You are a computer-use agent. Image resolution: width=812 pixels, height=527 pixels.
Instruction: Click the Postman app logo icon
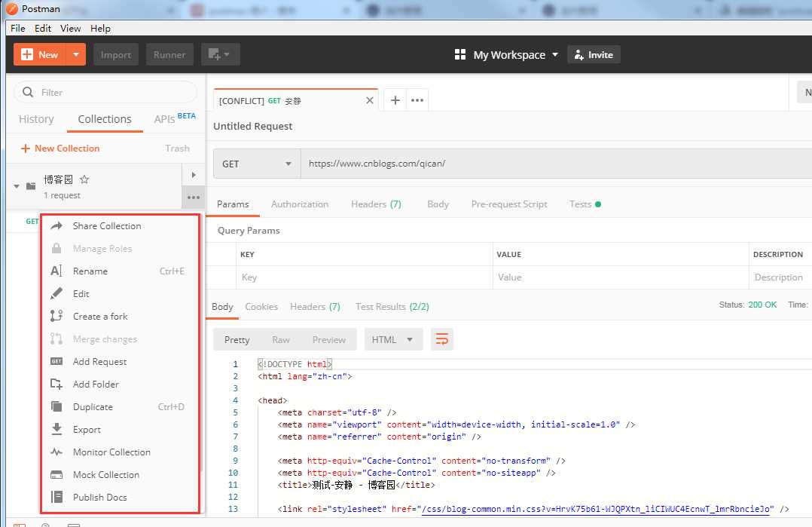coord(11,9)
